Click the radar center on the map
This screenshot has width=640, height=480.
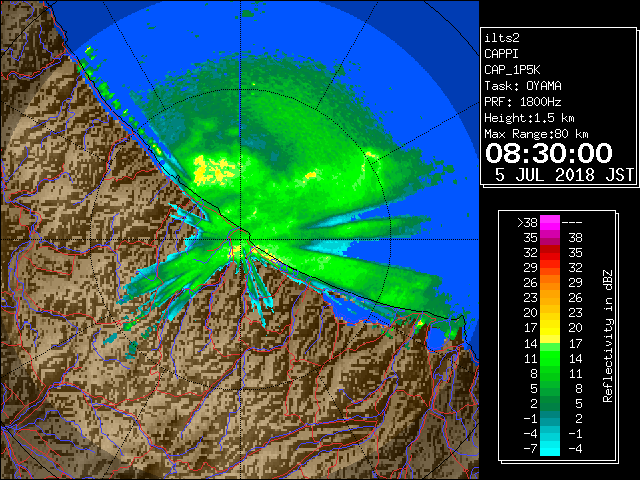pyautogui.click(x=241, y=239)
